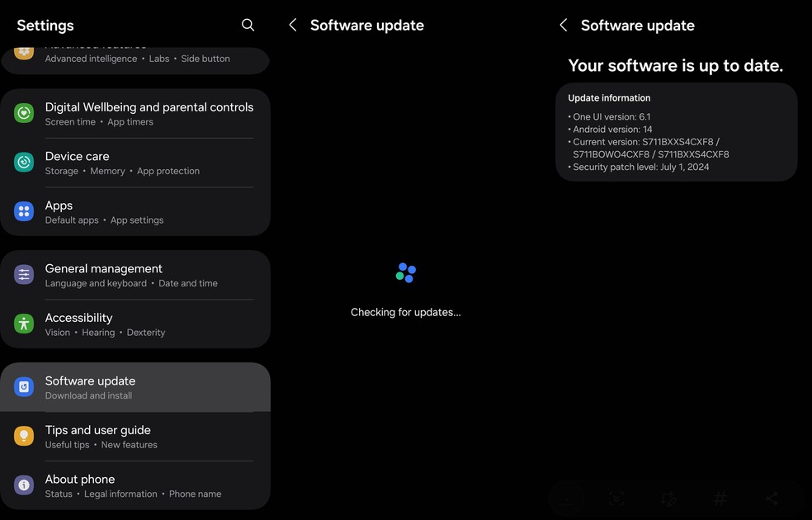Open Device care settings
This screenshot has height=520, width=812.
135,163
